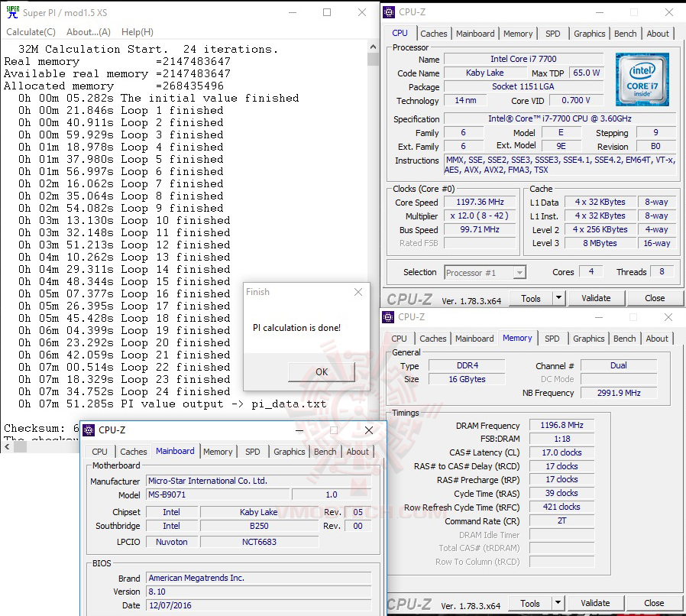
Task: Click Tools button in top CPU-Z window
Action: [531, 299]
